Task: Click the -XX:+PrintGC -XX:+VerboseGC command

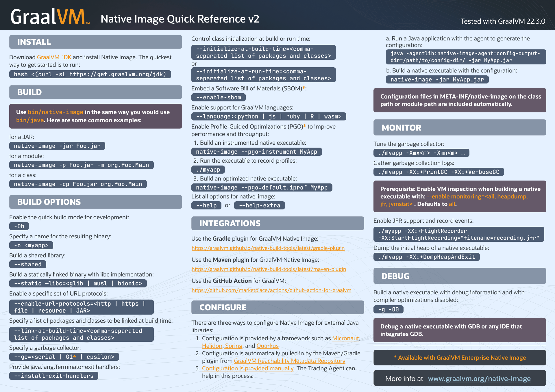Action: point(439,172)
